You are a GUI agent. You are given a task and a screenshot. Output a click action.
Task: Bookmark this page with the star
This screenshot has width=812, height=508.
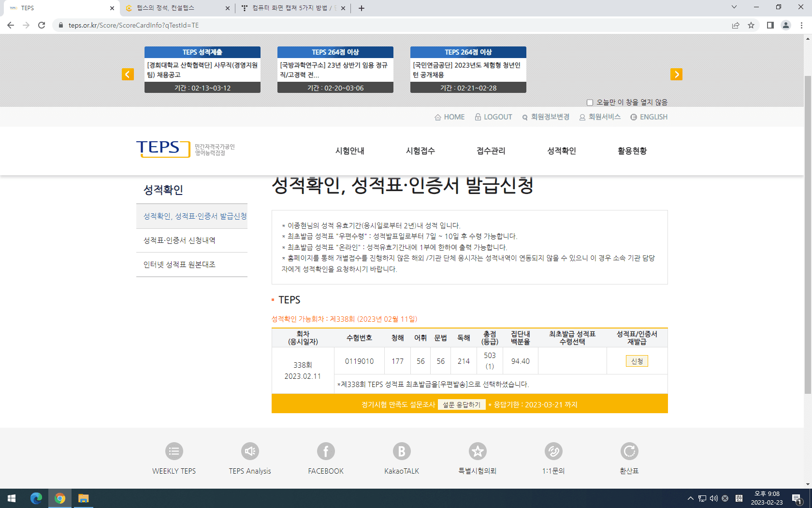tap(751, 25)
